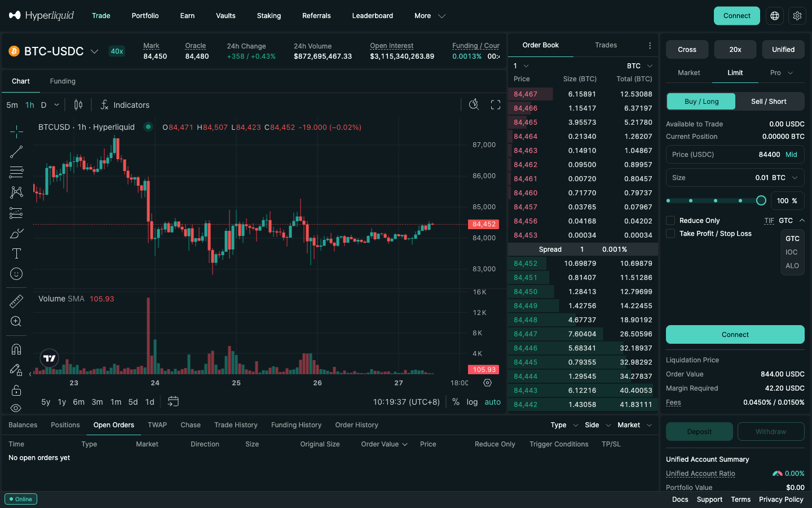812x508 pixels.
Task: Adjust the order size percentage slider handle
Action: (x=761, y=200)
